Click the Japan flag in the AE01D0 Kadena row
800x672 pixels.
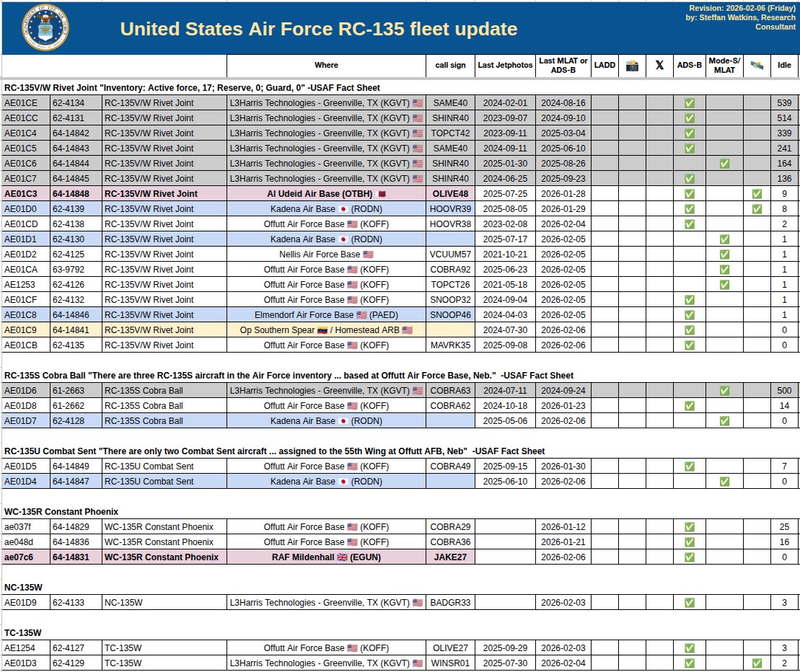coord(343,209)
